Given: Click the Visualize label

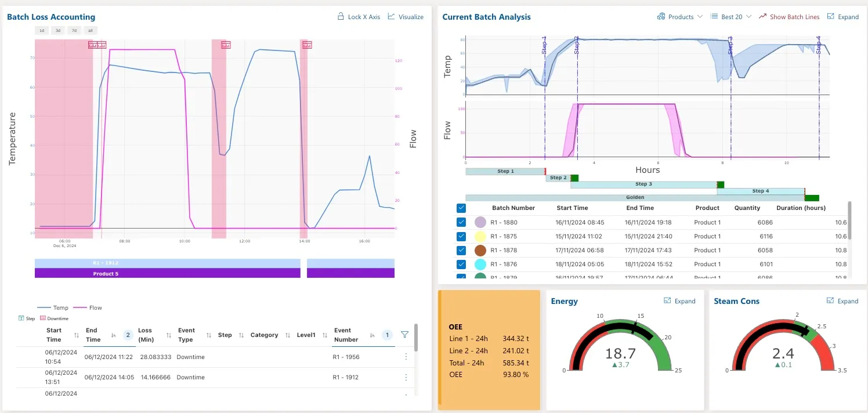Looking at the screenshot, I should 411,17.
